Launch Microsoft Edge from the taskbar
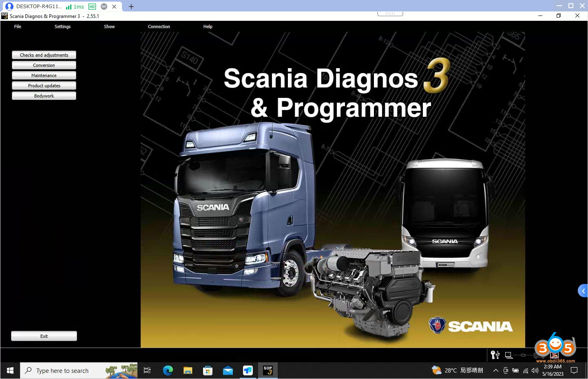 (168, 370)
